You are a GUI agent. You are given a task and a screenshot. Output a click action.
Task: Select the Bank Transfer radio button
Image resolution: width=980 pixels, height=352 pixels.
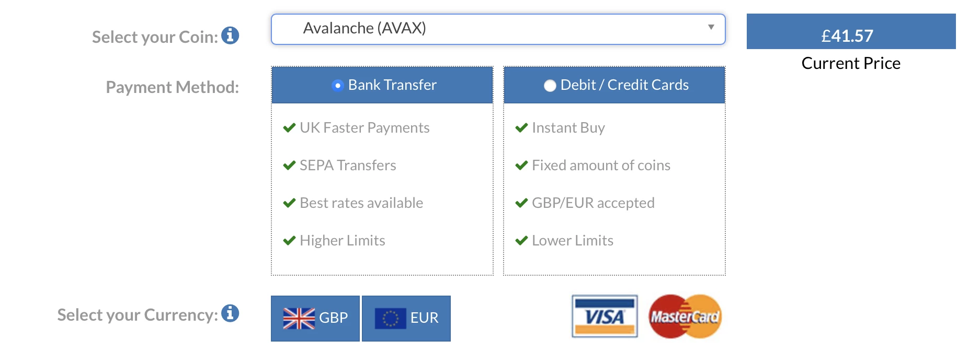click(x=338, y=85)
